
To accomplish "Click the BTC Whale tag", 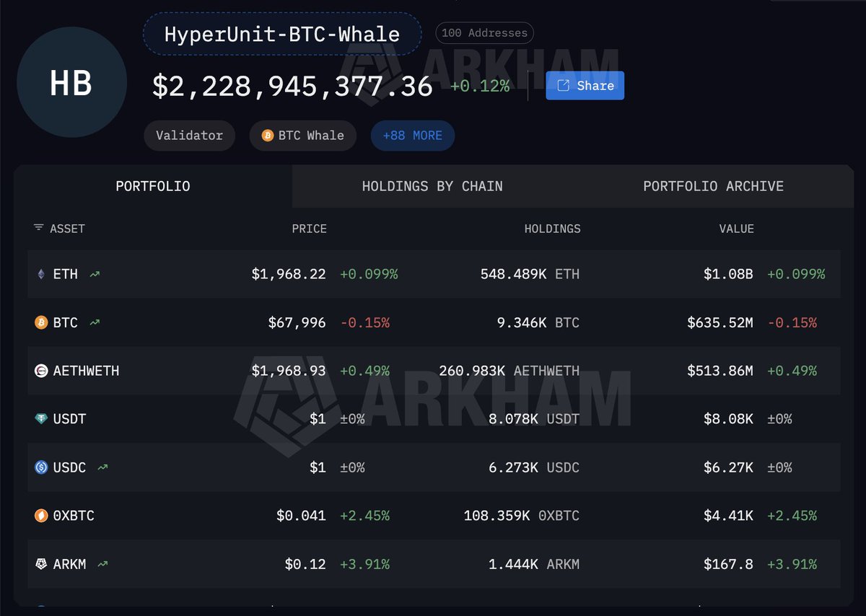I will pyautogui.click(x=303, y=136).
